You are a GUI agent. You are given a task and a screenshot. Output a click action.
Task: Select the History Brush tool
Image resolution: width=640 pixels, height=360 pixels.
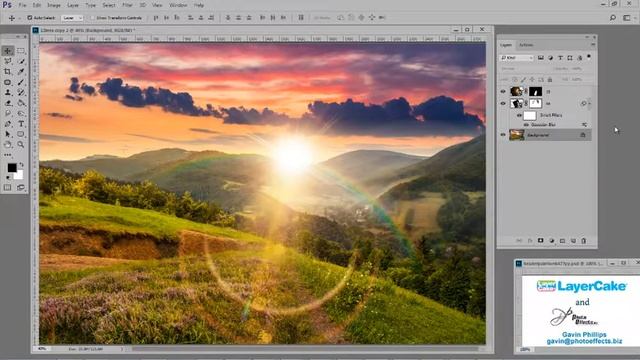pos(21,93)
